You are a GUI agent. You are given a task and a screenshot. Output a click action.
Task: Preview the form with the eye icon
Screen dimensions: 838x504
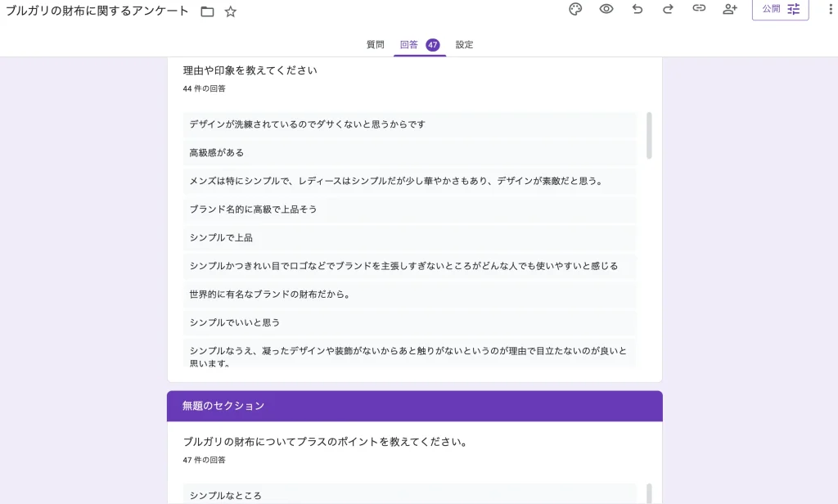coord(606,9)
